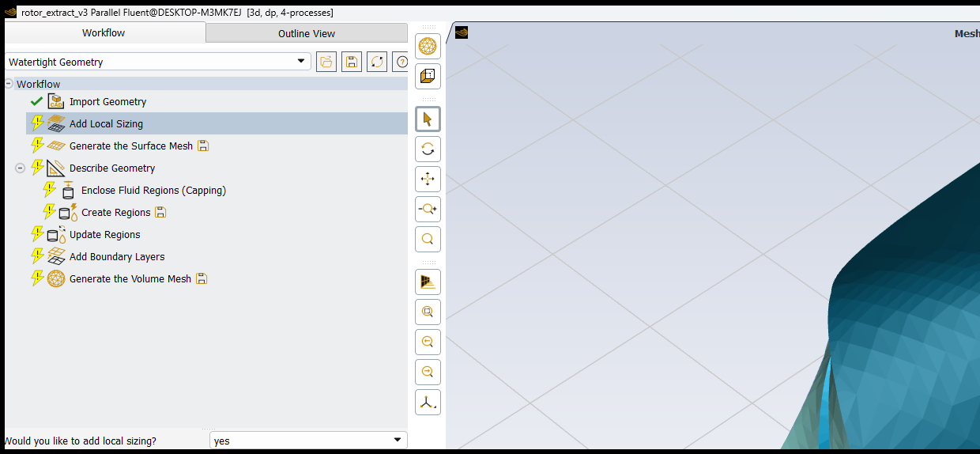Activate the zoom to area magnifier

point(428,240)
